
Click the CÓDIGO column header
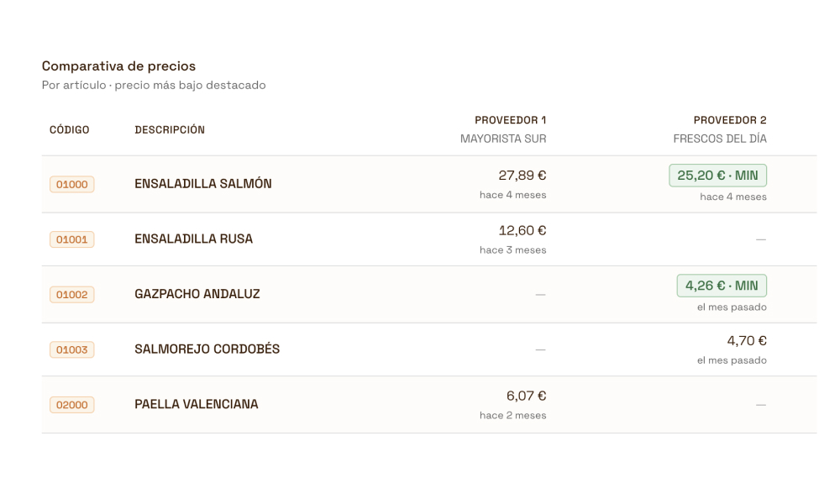tap(69, 129)
